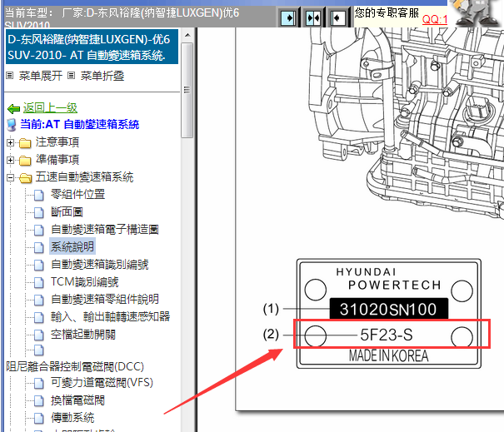Viewport: 504px width, 432px height.
Task: Open the 自動變速箱零組件說明 page
Action: [105, 300]
